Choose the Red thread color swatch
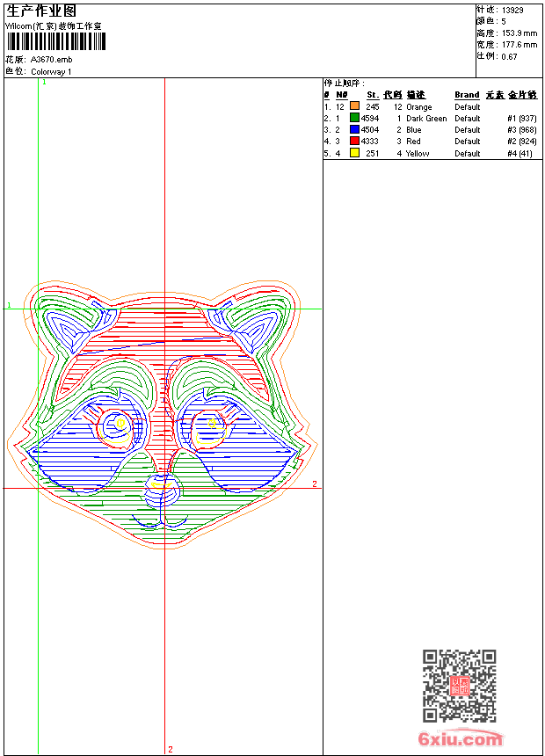 pos(354,141)
